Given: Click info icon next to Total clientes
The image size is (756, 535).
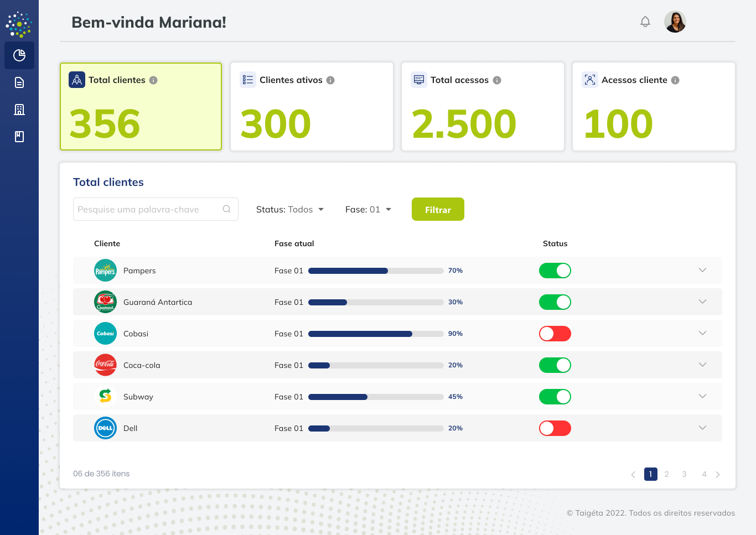Looking at the screenshot, I should pos(153,80).
